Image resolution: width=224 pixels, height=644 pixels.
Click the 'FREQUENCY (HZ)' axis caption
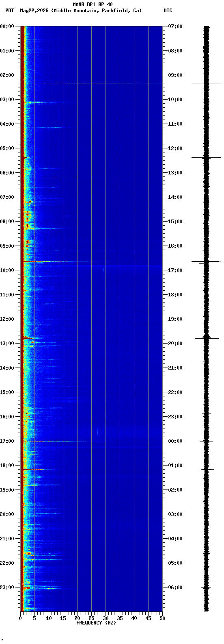point(95,623)
